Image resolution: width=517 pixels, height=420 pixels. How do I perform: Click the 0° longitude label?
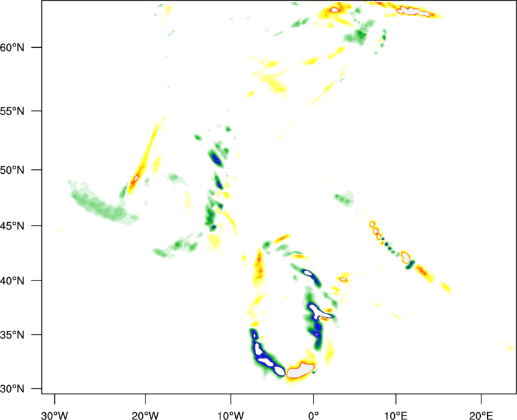[313, 415]
